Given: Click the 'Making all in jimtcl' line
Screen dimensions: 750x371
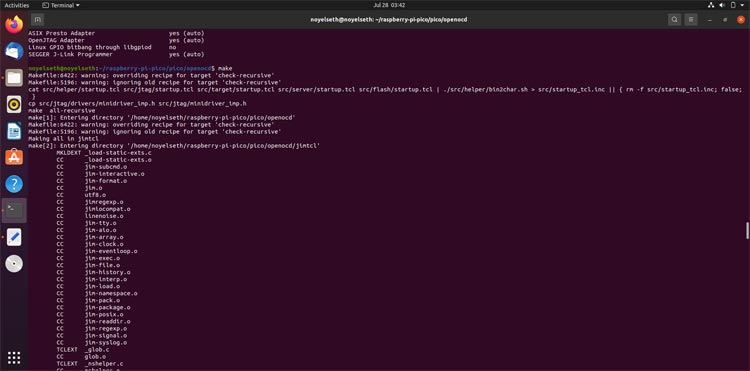Looking at the screenshot, I should point(63,139).
